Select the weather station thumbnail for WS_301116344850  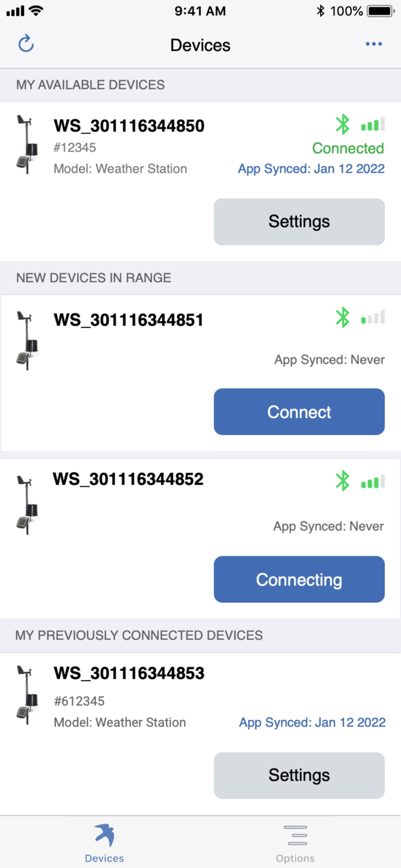(26, 145)
